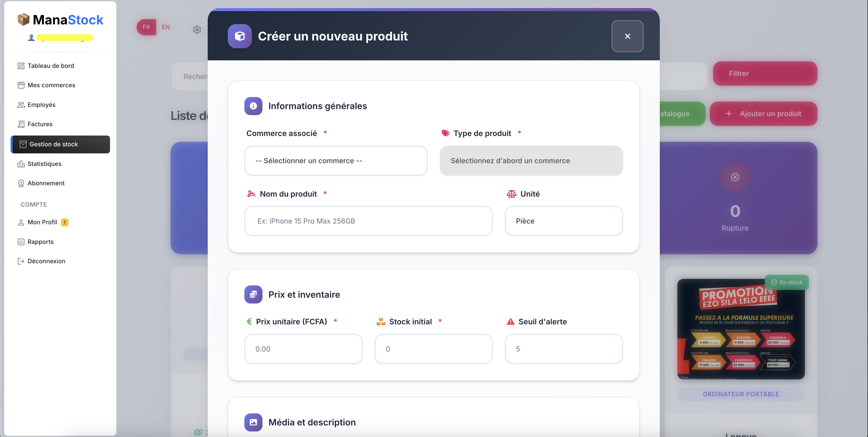Click the Déconnexion logout icon
The height and width of the screenshot is (437, 868).
pos(21,261)
